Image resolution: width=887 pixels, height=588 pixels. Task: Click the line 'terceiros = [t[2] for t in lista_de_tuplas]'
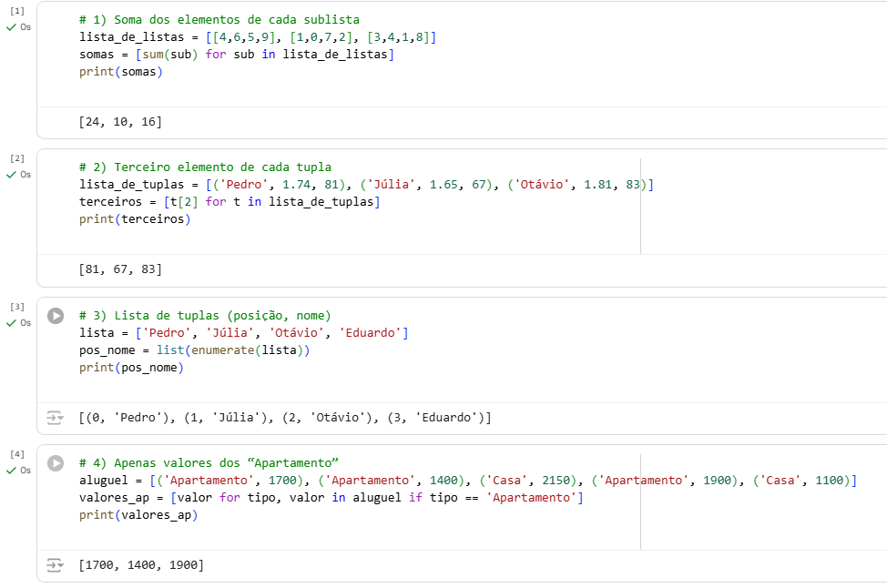(229, 202)
